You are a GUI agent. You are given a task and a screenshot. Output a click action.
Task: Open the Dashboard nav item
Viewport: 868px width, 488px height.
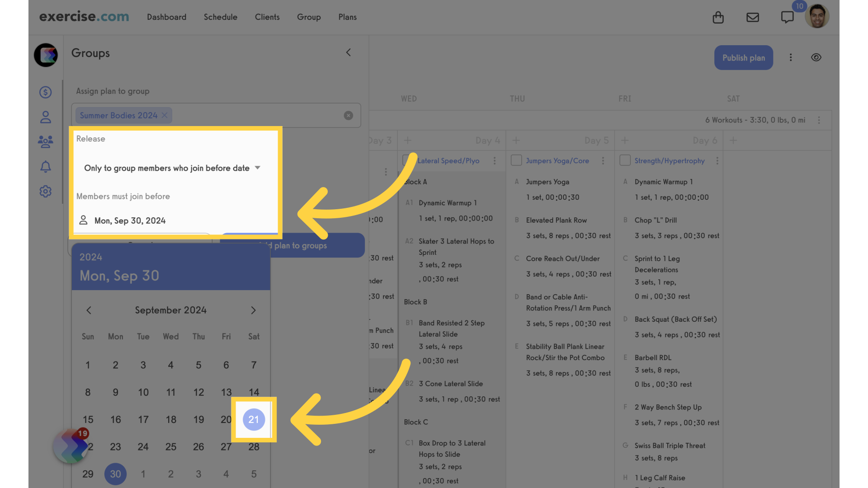(166, 17)
